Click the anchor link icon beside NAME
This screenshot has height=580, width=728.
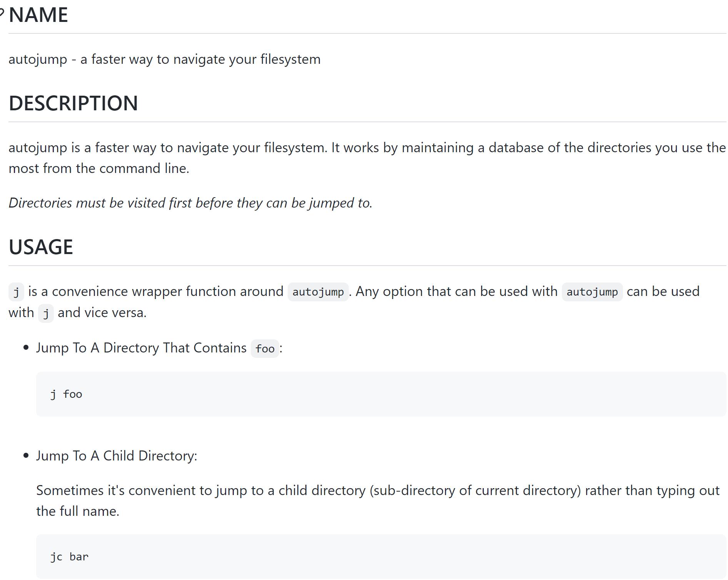(2, 15)
